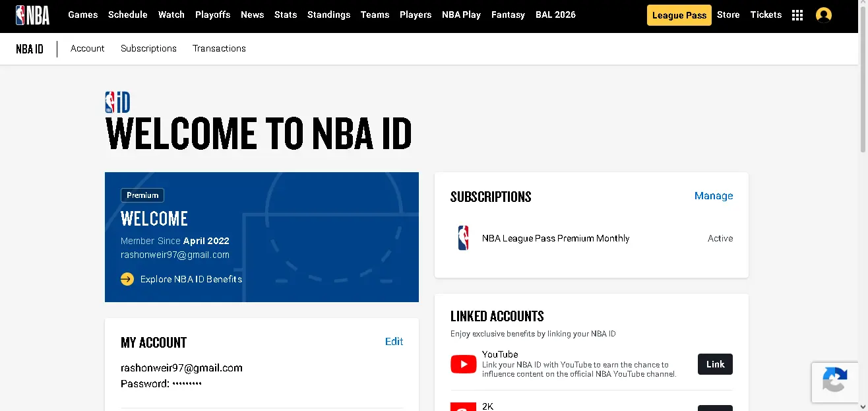Click the yellow arrow icon beside Explore benefits
868x411 pixels.
point(127,279)
